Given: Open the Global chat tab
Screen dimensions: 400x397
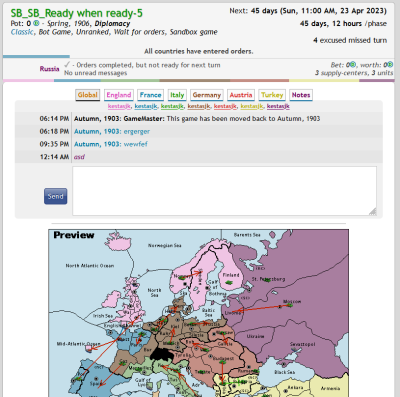Looking at the screenshot, I should [88, 95].
